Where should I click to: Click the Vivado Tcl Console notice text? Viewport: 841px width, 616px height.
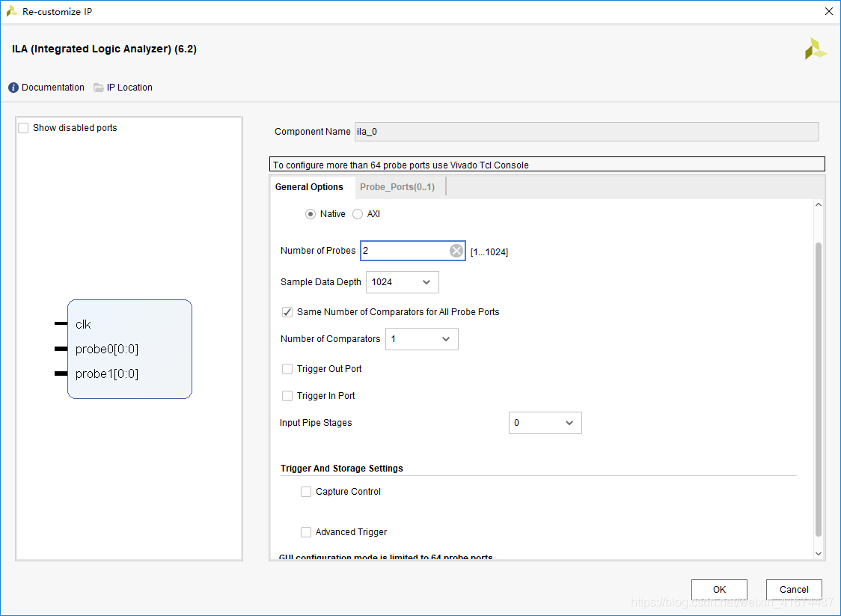pyautogui.click(x=400, y=165)
